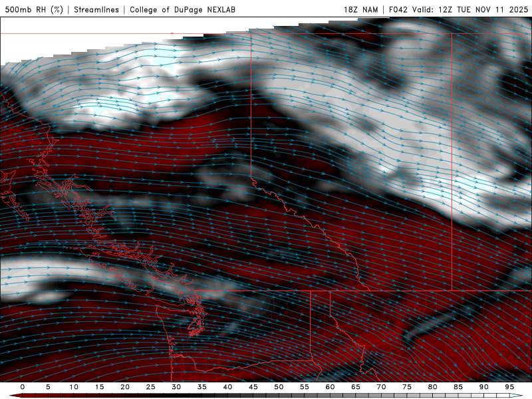Click the 10 value on the color scale

(x=74, y=387)
